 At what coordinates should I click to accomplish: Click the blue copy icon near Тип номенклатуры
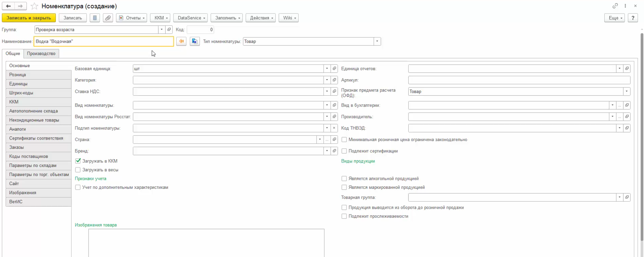[195, 41]
